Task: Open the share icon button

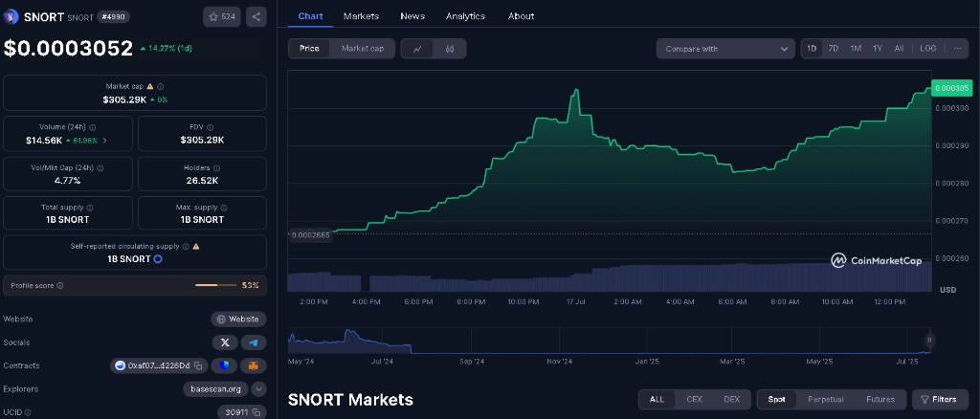Action: point(256,16)
